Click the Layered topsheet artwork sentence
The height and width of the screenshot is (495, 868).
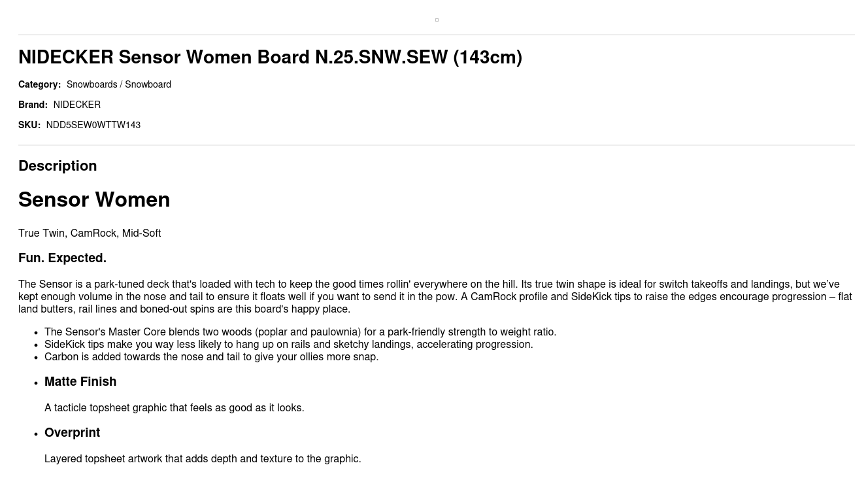[203, 459]
